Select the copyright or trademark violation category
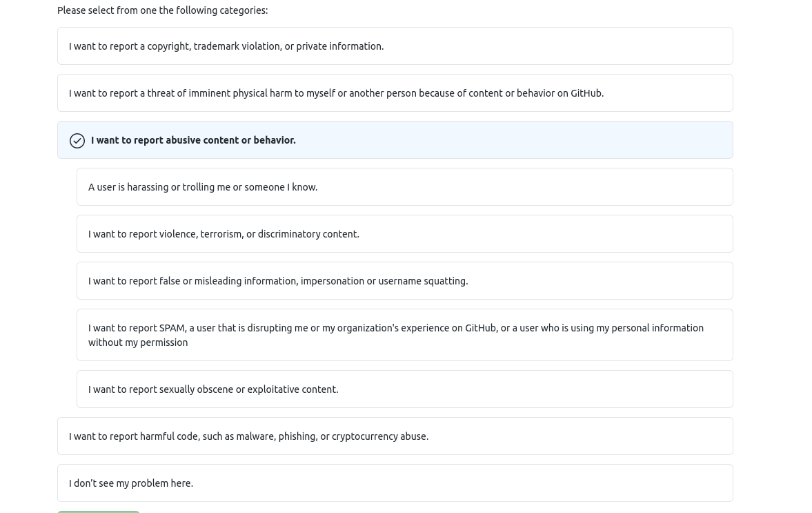Screen dimensions: 812x513 [x=395, y=46]
